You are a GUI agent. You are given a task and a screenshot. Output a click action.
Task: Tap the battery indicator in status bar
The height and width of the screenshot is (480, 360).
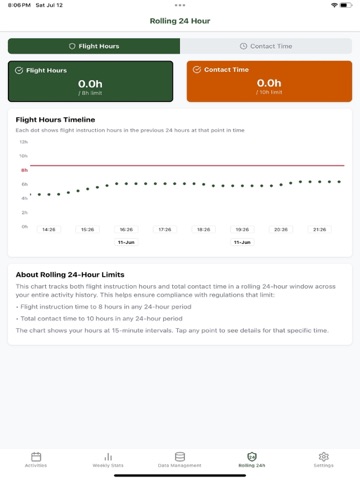346,5
